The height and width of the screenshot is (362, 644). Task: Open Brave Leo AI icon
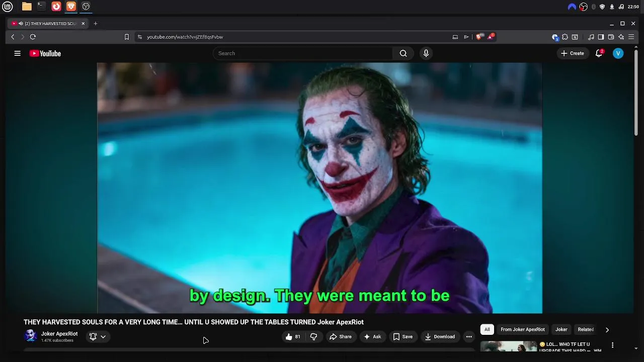[x=621, y=37]
